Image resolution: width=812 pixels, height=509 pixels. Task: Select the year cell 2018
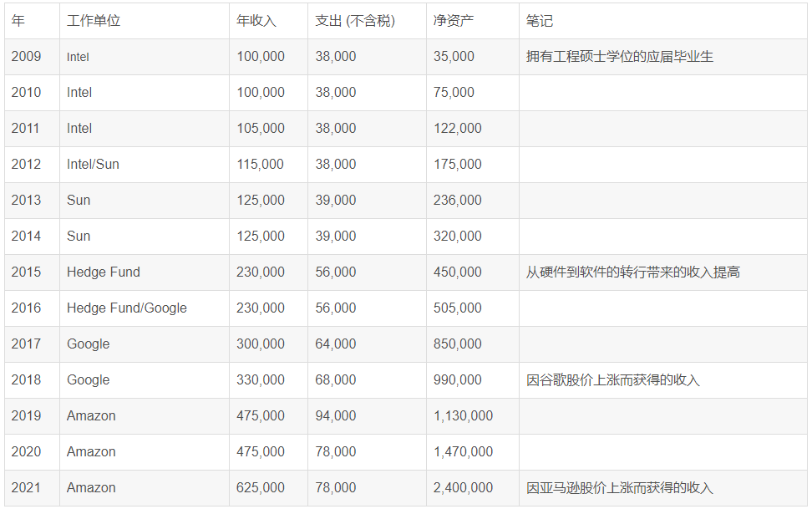tap(27, 380)
